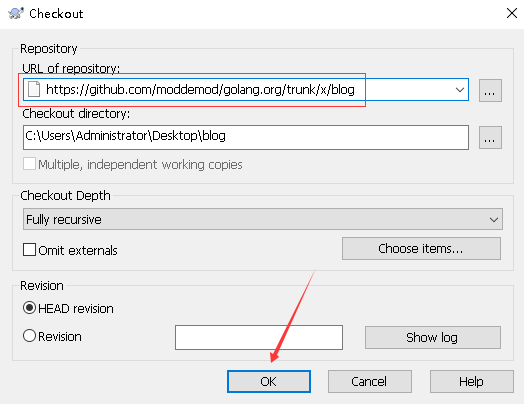Confirm checkout with the OK button
The image size is (524, 404).
pos(269,381)
